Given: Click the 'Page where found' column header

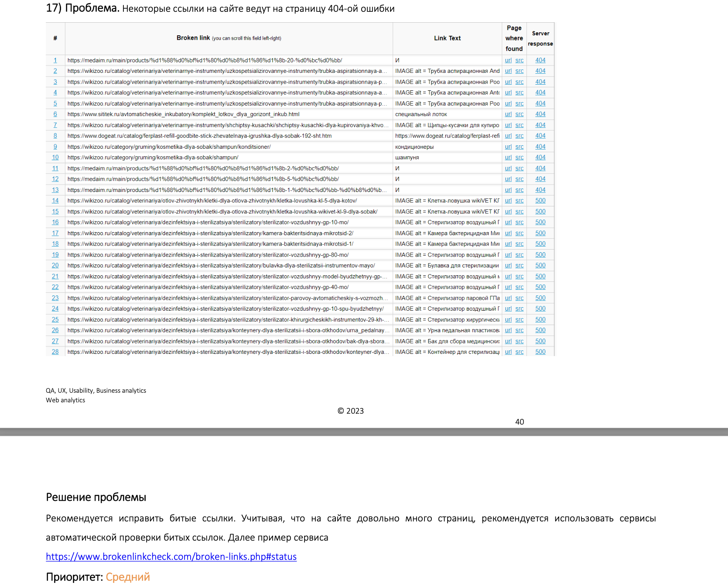Looking at the screenshot, I should (x=514, y=38).
